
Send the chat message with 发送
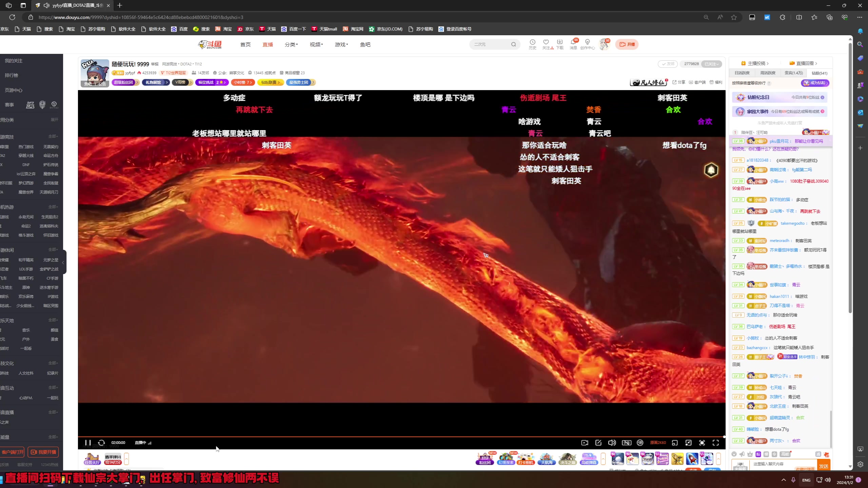tap(824, 466)
